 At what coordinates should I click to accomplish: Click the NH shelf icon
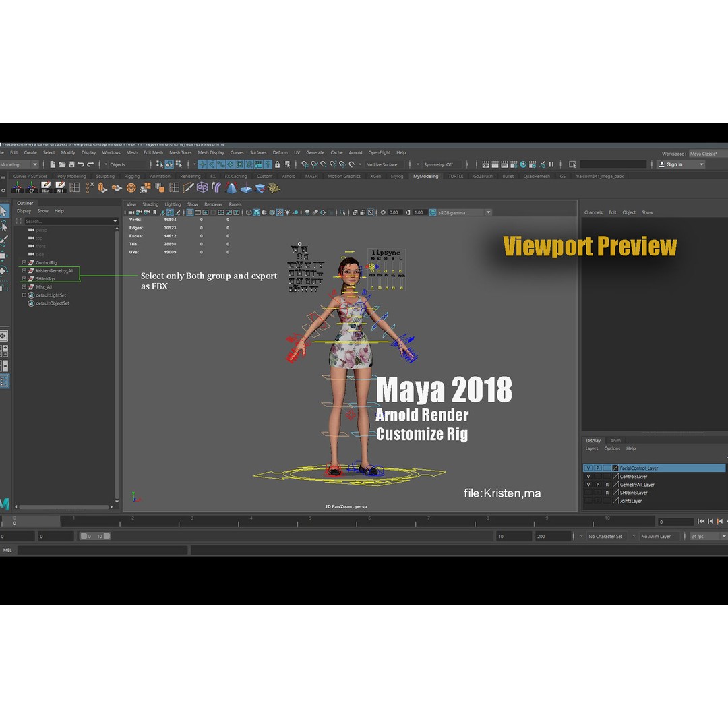point(61,187)
